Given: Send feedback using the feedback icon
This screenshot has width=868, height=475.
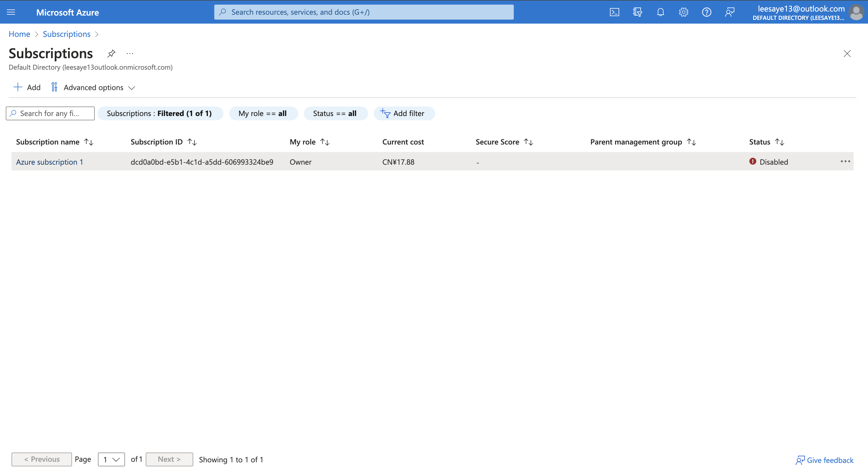Looking at the screenshot, I should click(730, 12).
